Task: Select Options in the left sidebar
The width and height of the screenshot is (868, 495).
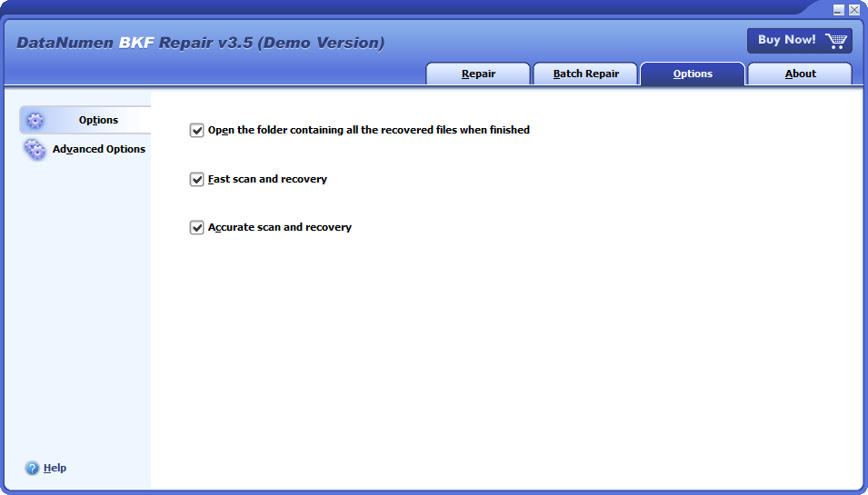Action: pos(85,120)
